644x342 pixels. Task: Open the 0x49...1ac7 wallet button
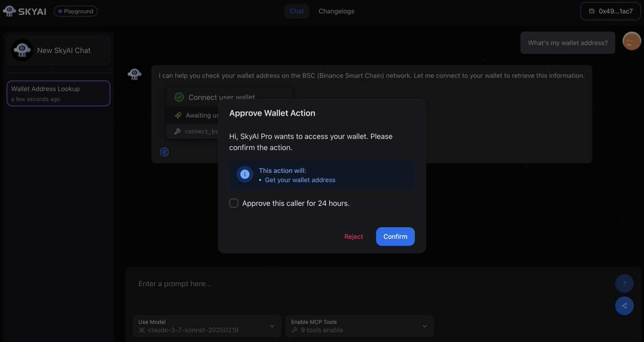(x=611, y=11)
